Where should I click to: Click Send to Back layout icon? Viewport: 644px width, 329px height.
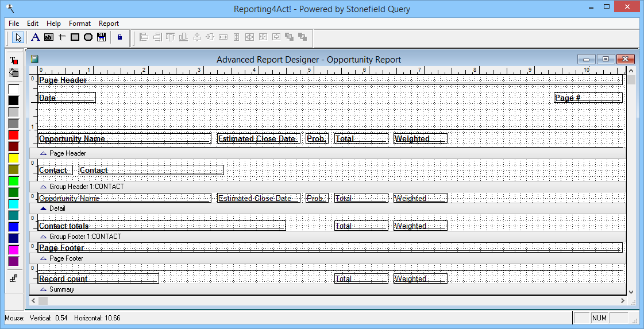coord(302,37)
